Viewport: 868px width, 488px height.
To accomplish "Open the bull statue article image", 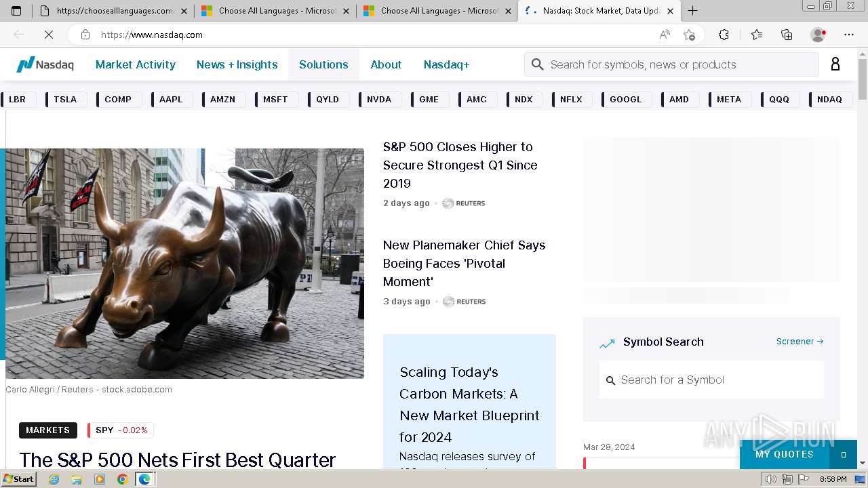I will pyautogui.click(x=184, y=264).
